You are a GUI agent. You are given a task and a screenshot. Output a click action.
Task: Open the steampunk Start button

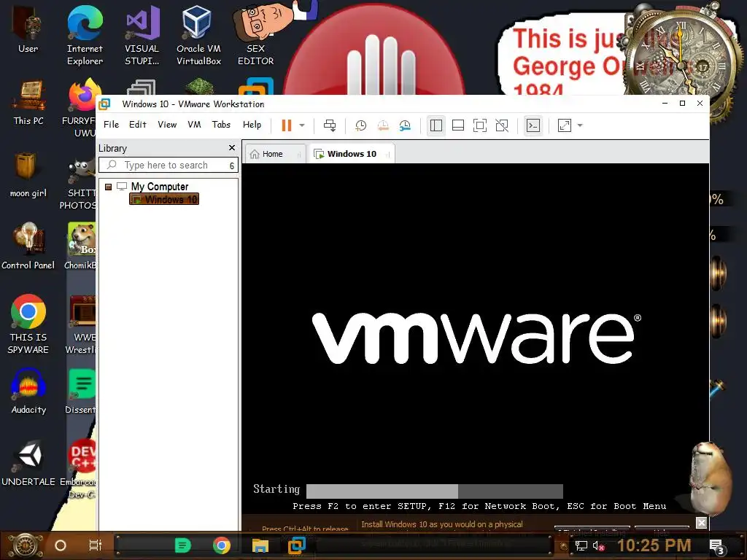point(26,545)
